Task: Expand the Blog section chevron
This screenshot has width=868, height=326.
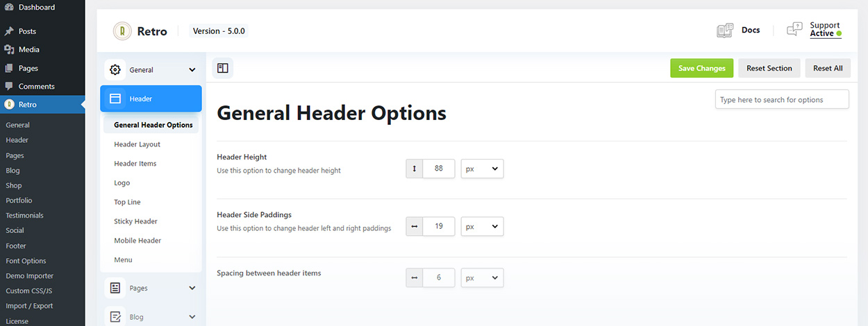Action: point(192,317)
